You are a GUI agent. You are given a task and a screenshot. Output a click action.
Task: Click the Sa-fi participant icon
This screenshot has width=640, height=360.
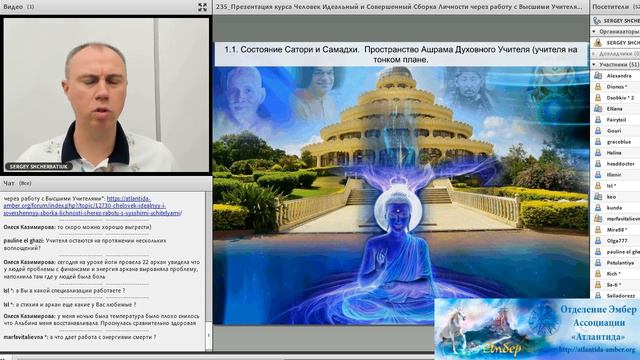pyautogui.click(x=598, y=285)
